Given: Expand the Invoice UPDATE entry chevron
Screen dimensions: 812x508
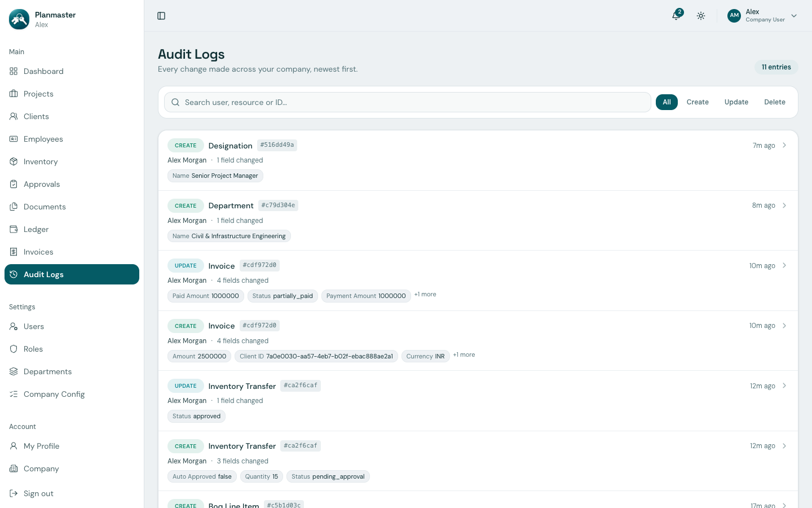Looking at the screenshot, I should tap(784, 265).
